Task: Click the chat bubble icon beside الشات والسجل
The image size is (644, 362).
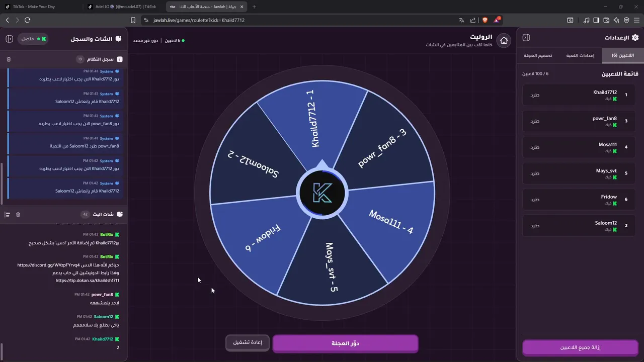Action: 119,39
